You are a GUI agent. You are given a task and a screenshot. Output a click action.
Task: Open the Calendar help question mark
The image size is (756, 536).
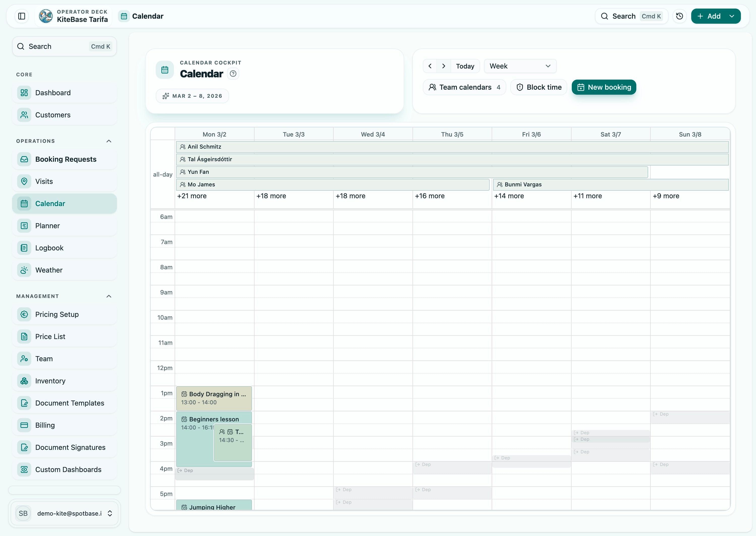pos(233,73)
